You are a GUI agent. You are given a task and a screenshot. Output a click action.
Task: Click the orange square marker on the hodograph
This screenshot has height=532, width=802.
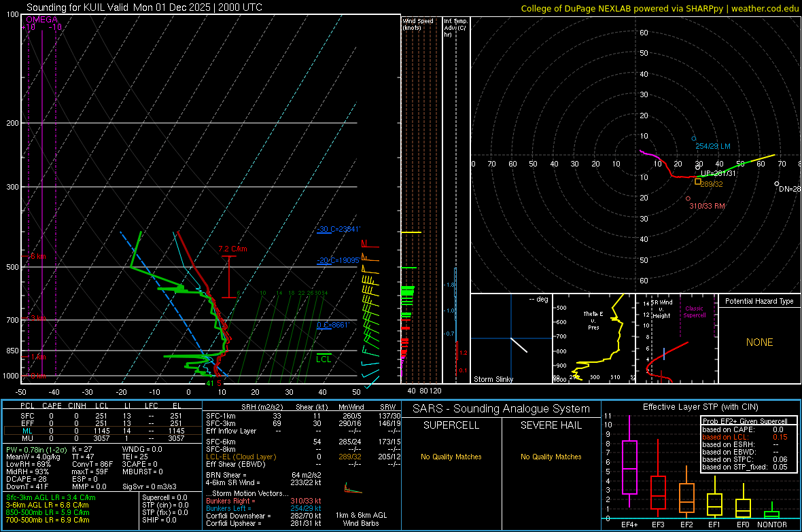(697, 181)
